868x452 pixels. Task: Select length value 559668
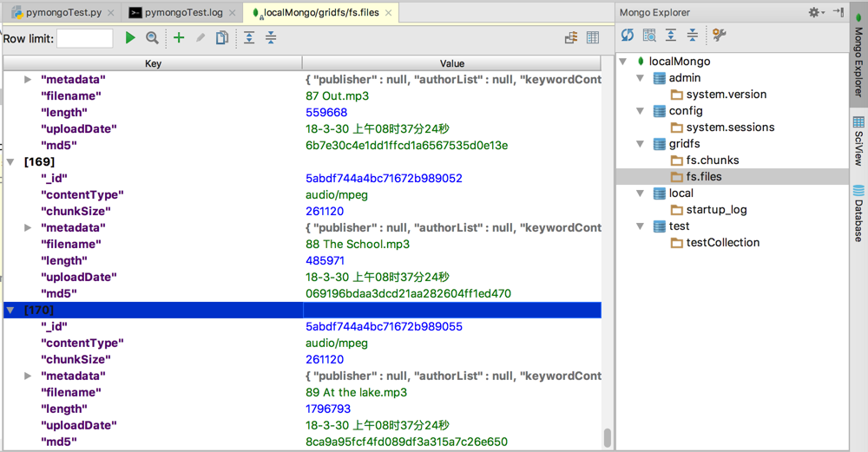pyautogui.click(x=326, y=112)
